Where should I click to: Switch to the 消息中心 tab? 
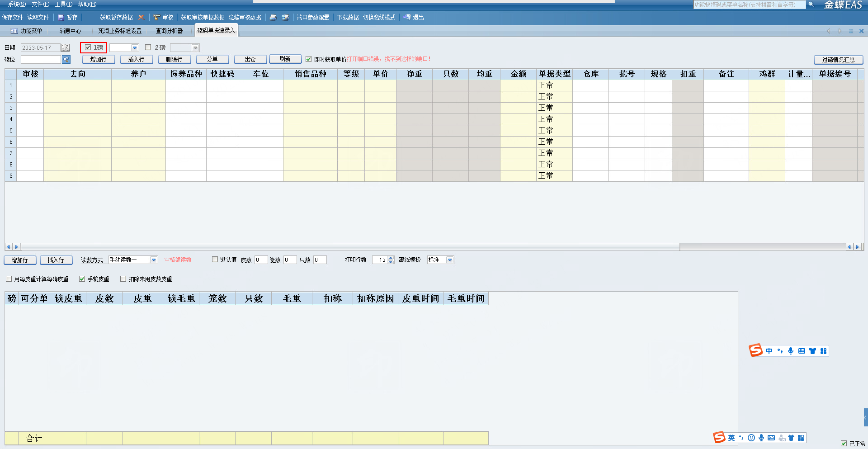coord(70,31)
